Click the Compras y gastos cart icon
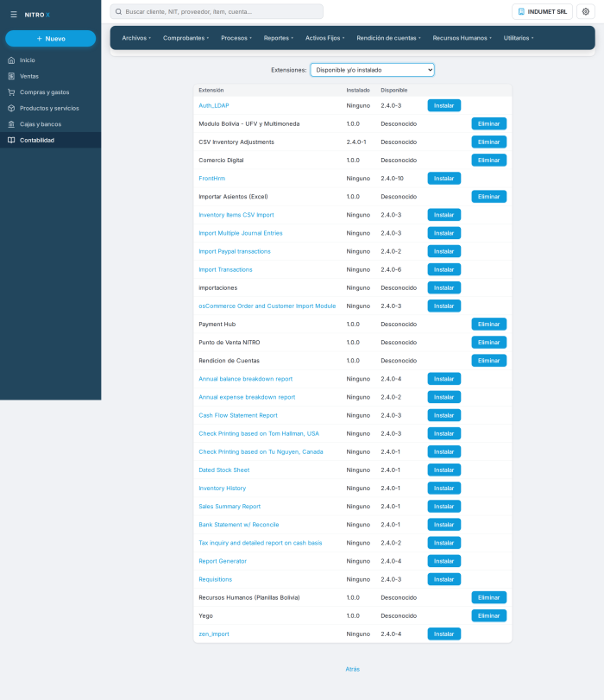 point(11,92)
